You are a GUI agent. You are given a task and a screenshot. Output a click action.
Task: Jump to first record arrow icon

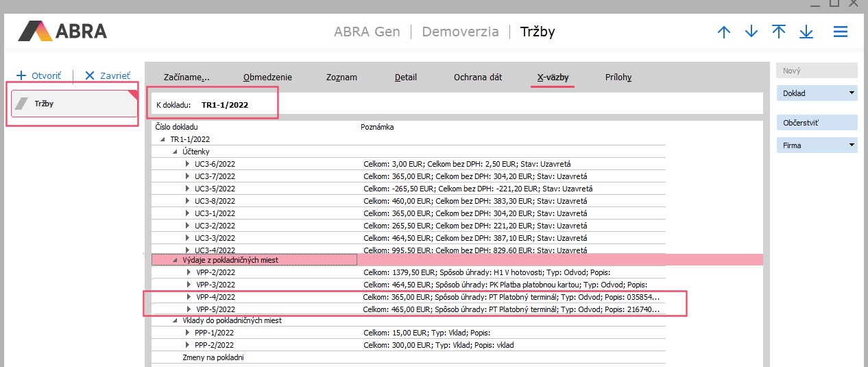click(779, 32)
